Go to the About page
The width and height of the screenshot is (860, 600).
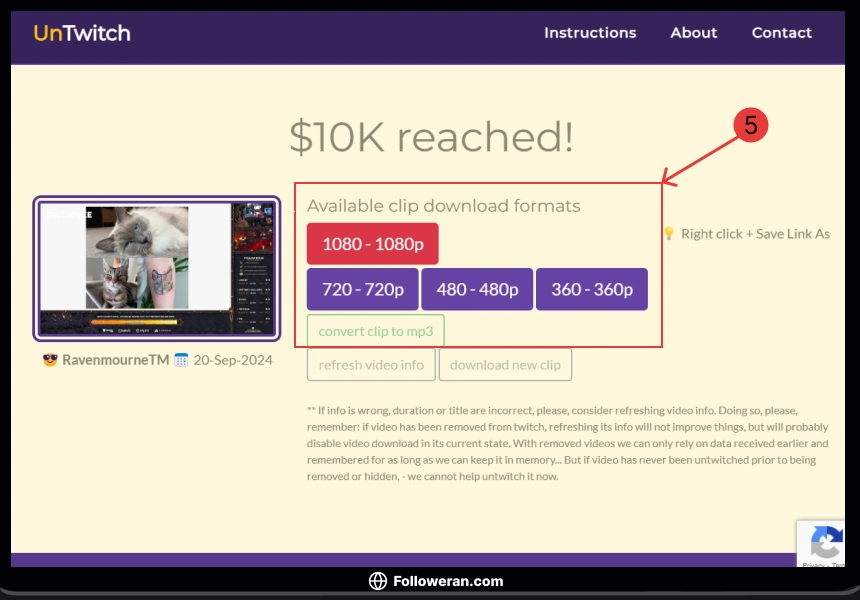(693, 33)
